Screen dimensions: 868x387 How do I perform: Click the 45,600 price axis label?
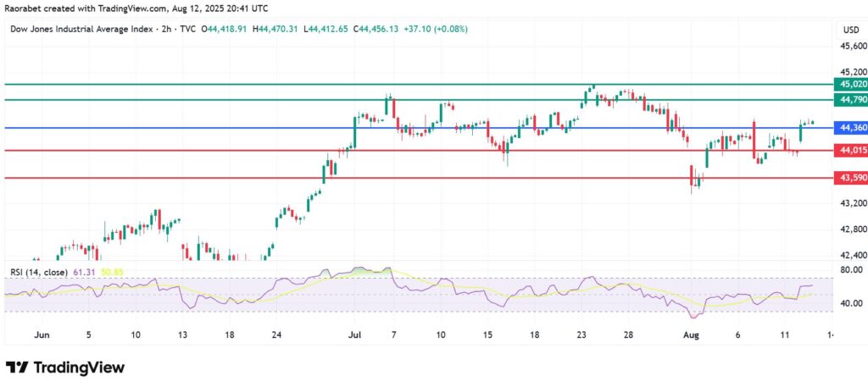[x=850, y=46]
